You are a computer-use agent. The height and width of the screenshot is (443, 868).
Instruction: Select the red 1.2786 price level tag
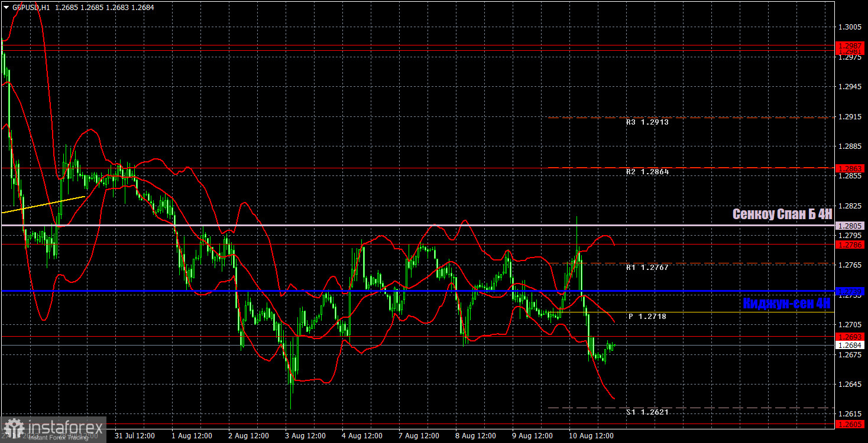point(850,244)
